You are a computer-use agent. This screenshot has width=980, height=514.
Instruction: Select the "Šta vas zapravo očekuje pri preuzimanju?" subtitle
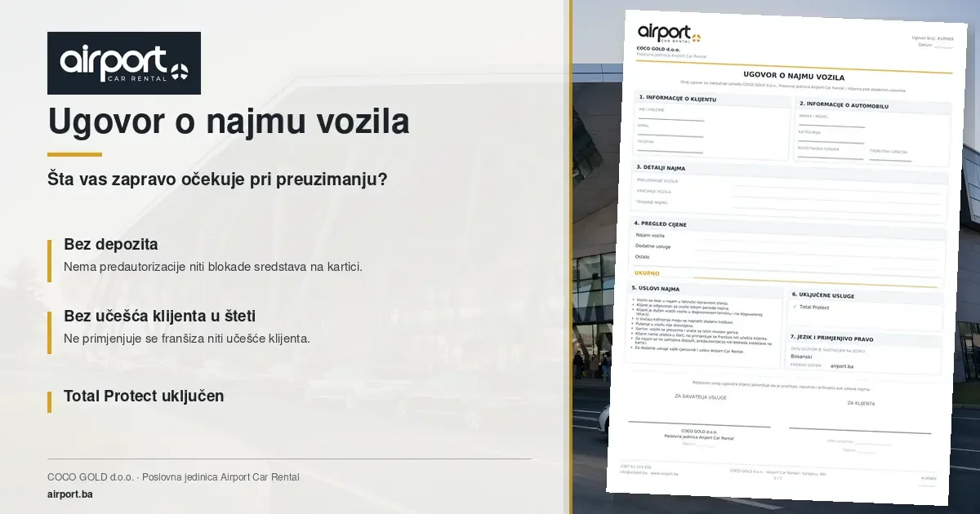point(217,179)
